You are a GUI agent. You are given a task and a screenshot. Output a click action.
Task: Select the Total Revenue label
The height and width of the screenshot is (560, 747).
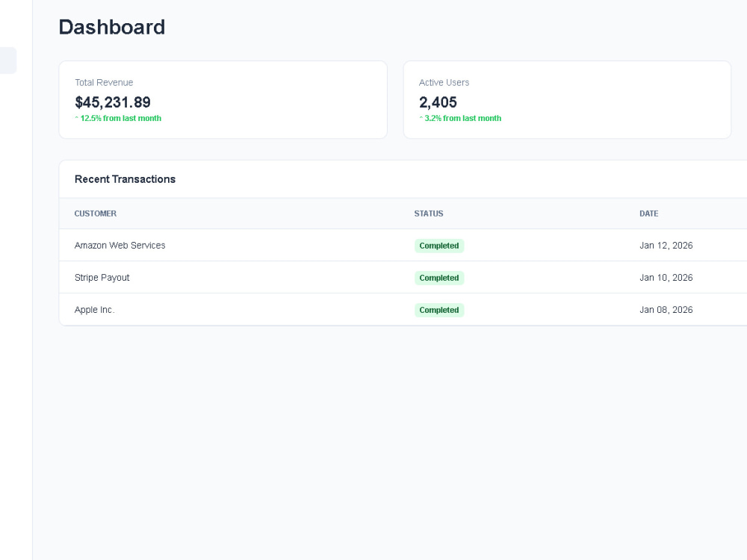(104, 82)
